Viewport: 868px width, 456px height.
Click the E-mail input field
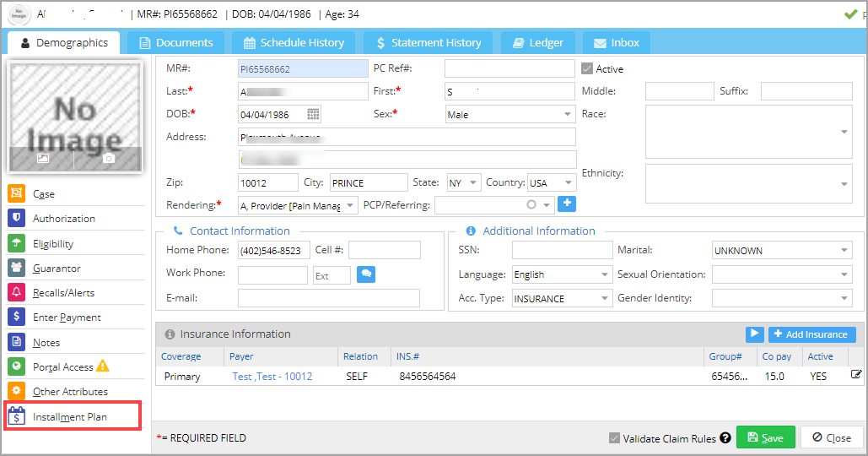tap(329, 298)
